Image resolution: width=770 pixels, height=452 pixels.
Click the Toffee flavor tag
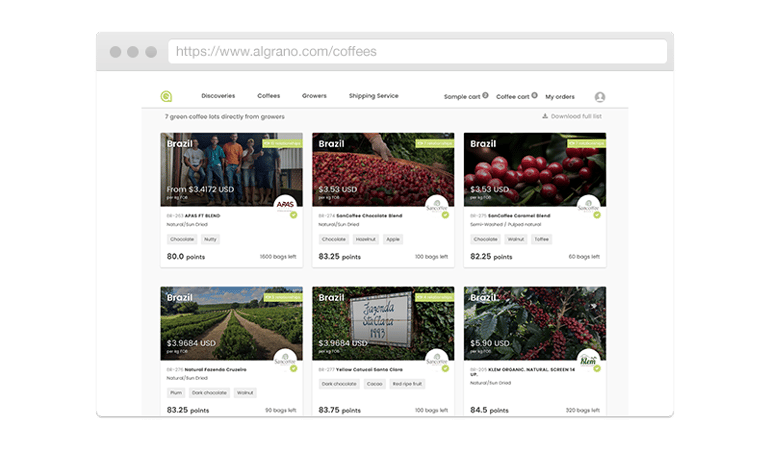(x=541, y=239)
